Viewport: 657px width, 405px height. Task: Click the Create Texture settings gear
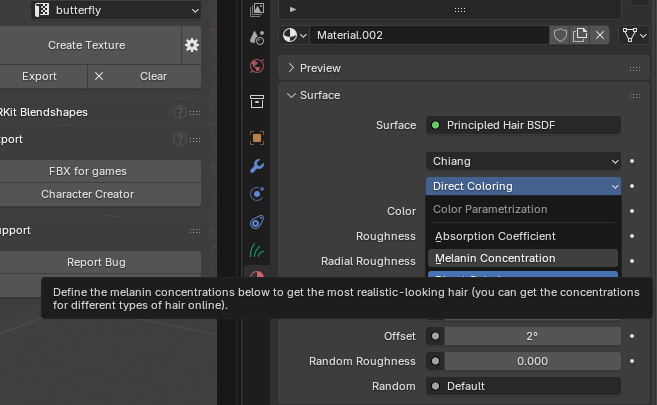point(191,45)
